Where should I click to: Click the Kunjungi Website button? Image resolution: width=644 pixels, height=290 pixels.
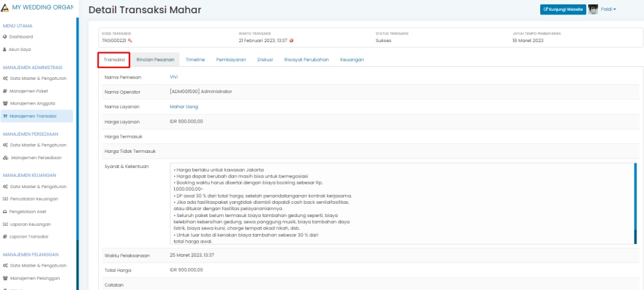[563, 9]
